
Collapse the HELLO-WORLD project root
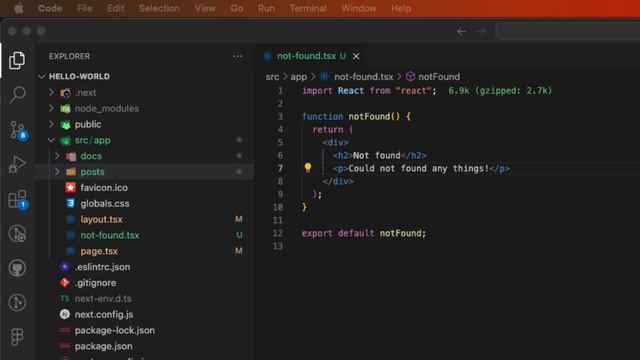tap(42, 76)
